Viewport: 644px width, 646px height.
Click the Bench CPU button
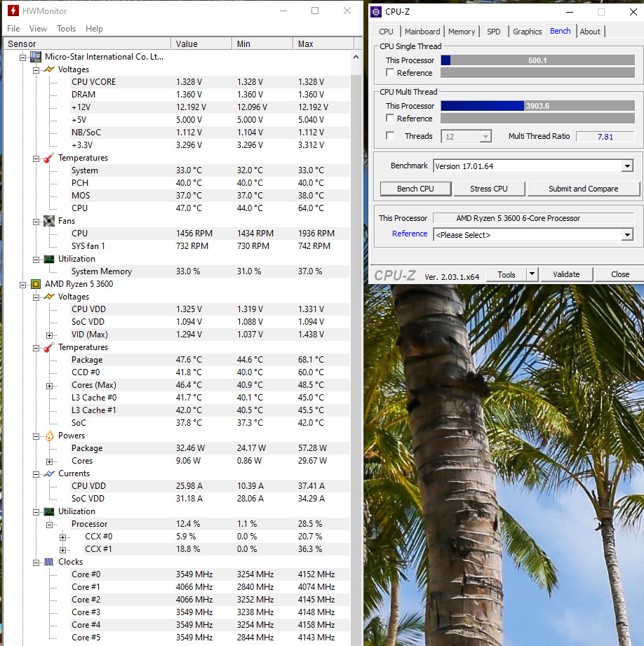point(415,189)
